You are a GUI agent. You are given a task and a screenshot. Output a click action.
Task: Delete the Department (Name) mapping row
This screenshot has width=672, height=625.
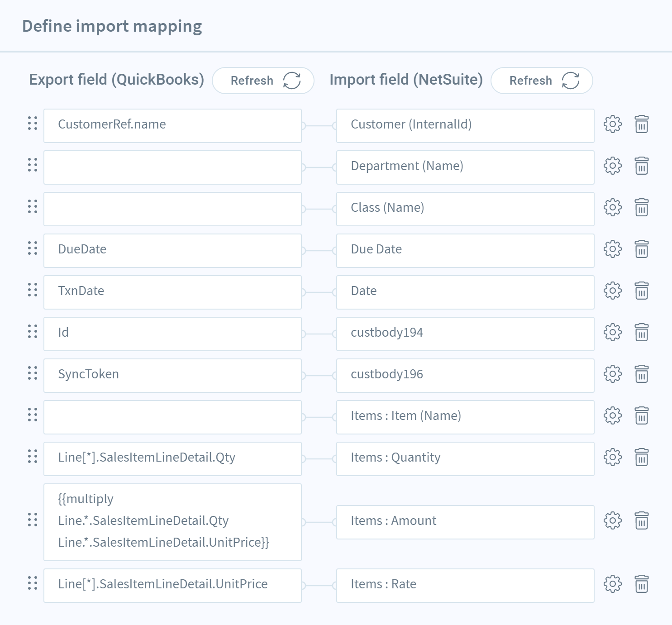642,166
